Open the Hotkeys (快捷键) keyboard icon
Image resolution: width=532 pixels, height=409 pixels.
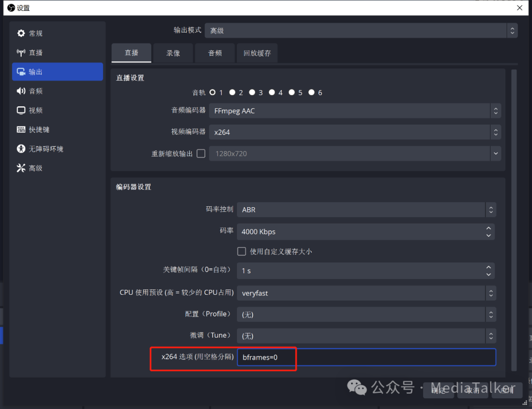tap(21, 129)
